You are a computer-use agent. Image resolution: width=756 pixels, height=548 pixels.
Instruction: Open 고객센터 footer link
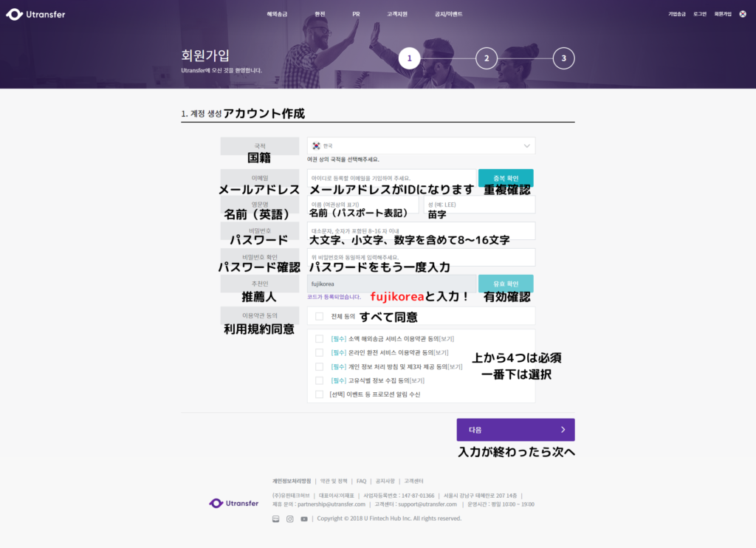[x=413, y=481]
